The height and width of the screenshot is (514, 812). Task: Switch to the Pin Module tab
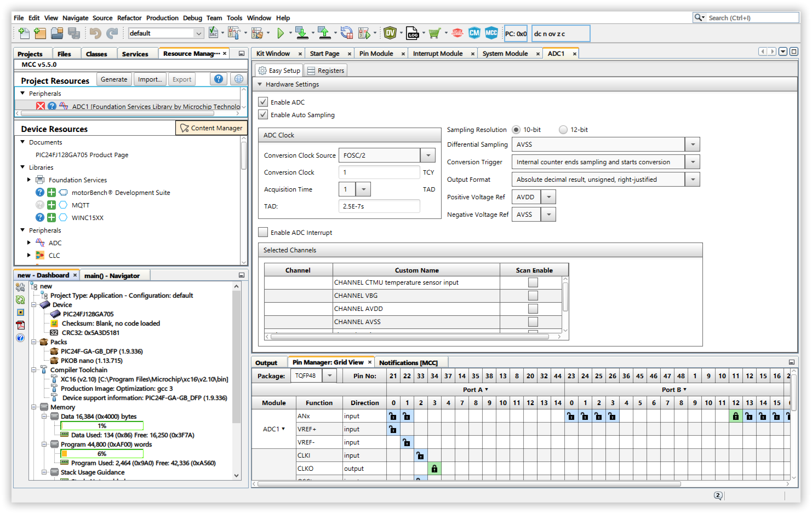click(376, 54)
